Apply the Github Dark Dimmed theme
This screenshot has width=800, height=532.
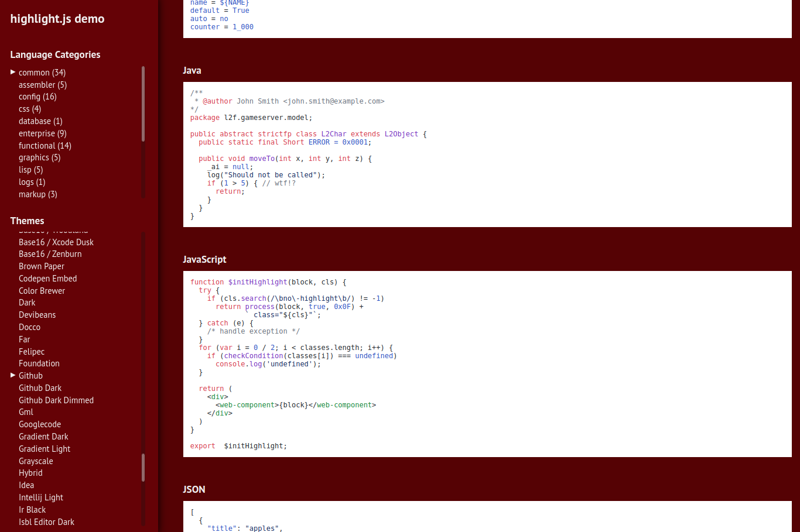point(56,400)
